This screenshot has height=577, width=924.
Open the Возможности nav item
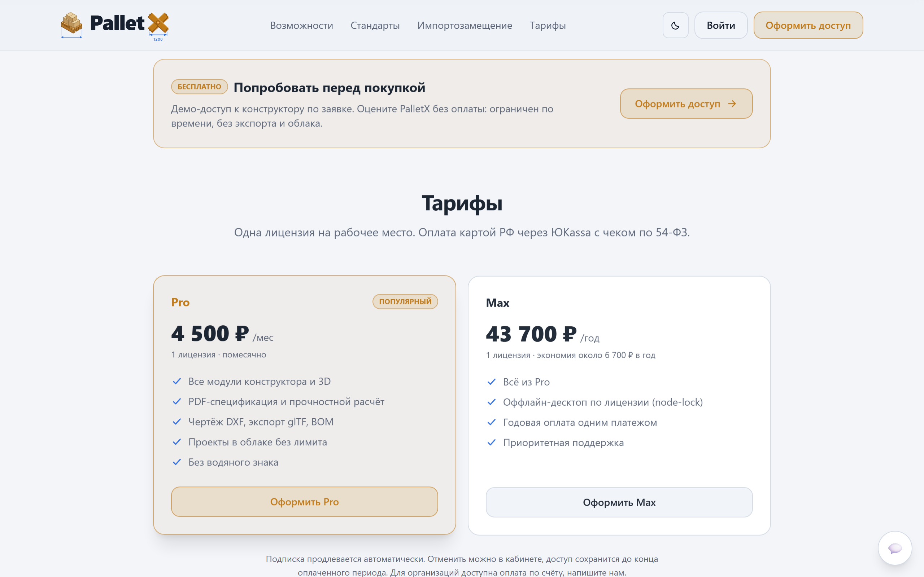pyautogui.click(x=302, y=26)
